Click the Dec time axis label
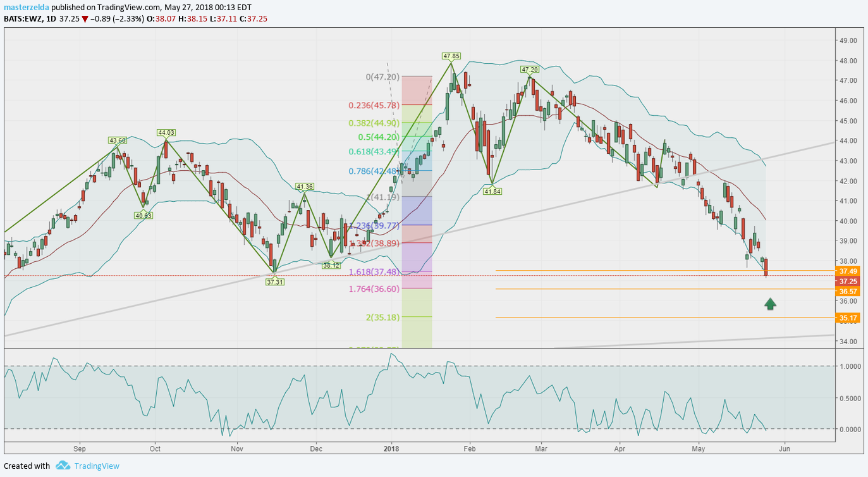This screenshot has height=477, width=868. tap(316, 449)
